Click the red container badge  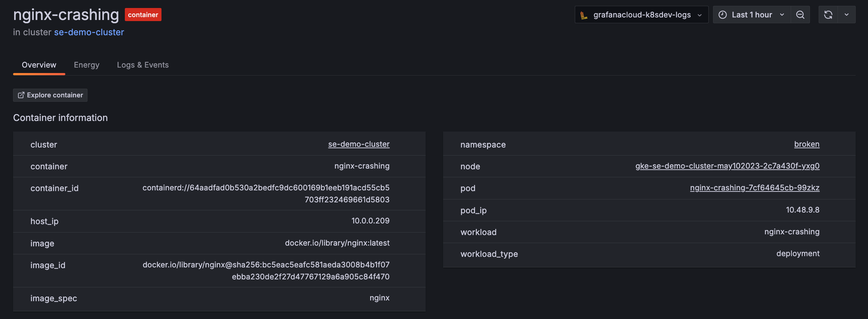[x=143, y=15]
